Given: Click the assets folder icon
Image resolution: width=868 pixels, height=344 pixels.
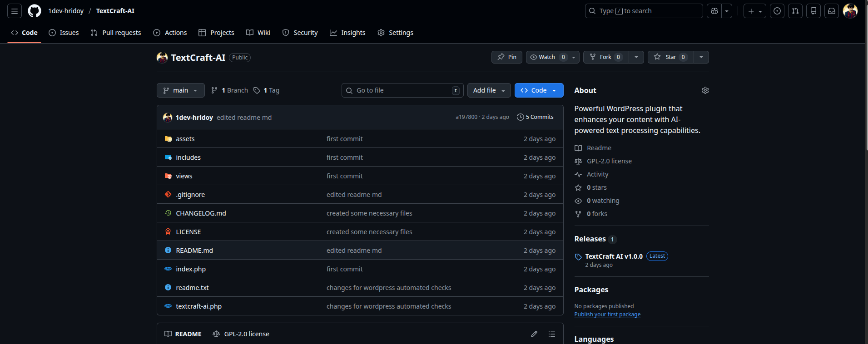Looking at the screenshot, I should tap(168, 139).
